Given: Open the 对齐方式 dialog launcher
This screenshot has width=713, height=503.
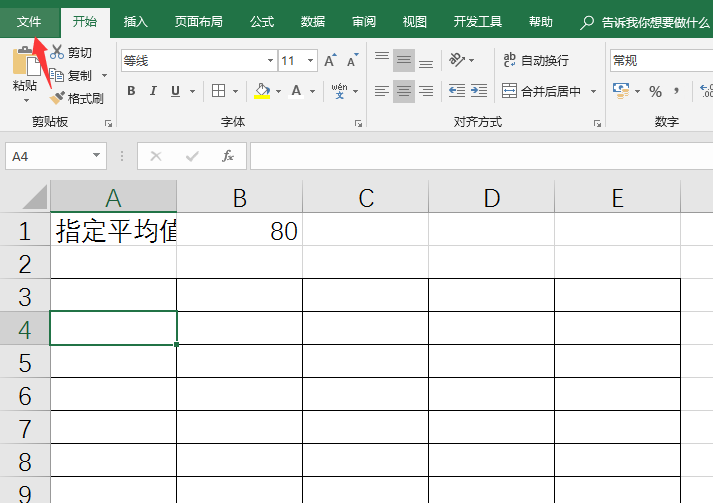Looking at the screenshot, I should pos(597,123).
